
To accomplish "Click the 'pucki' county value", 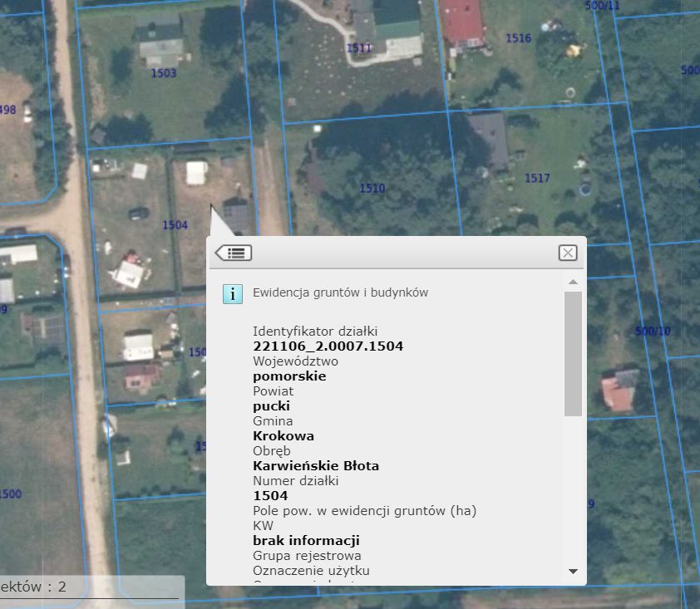I will click(271, 406).
